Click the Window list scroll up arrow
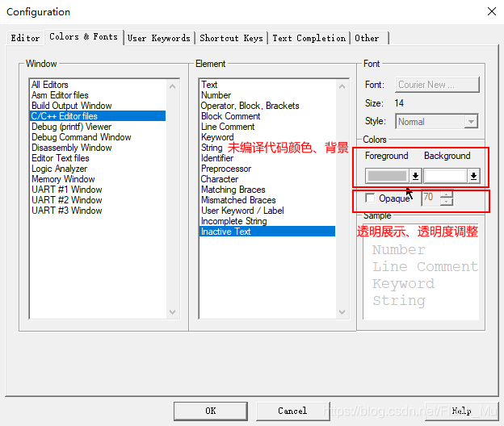The width and height of the screenshot is (504, 426). click(x=173, y=86)
